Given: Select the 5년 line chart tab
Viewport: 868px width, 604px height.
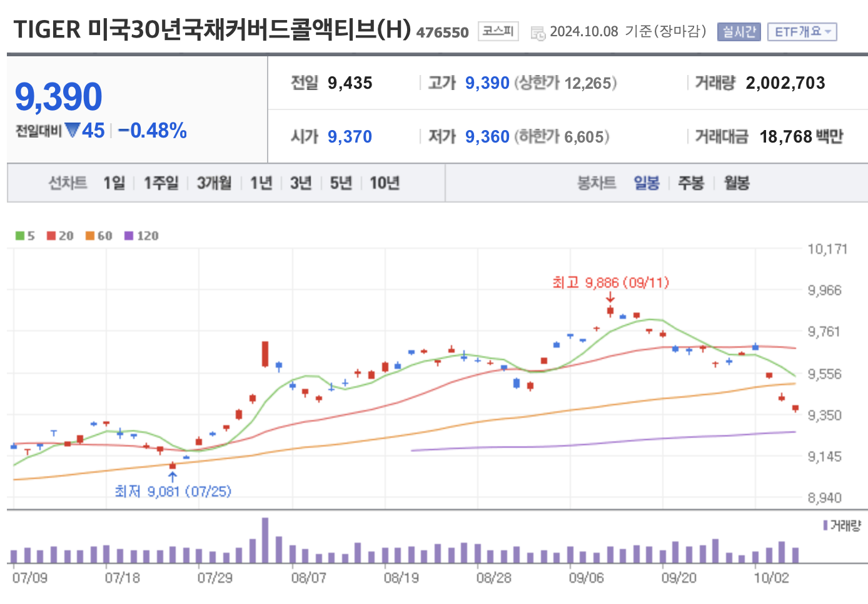Looking at the screenshot, I should pyautogui.click(x=341, y=183).
